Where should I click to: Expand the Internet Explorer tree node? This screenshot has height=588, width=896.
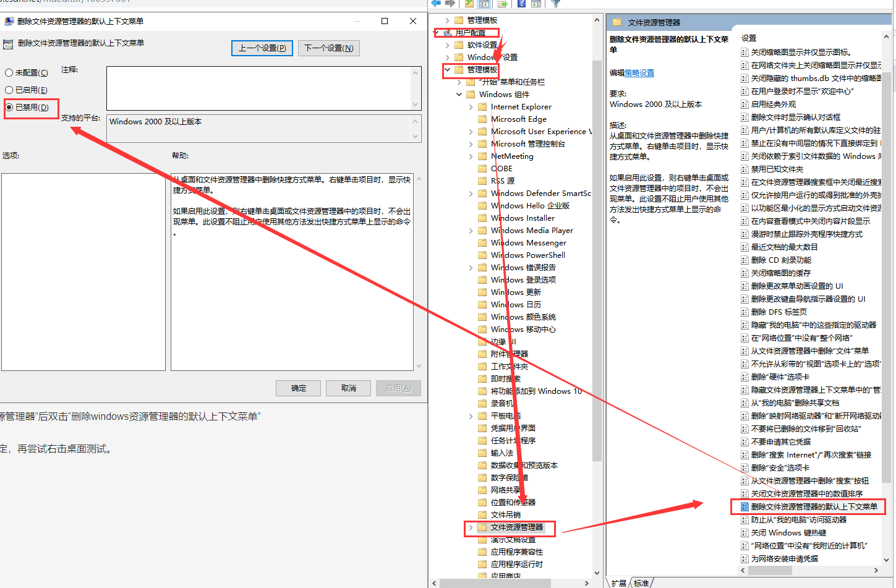point(471,107)
